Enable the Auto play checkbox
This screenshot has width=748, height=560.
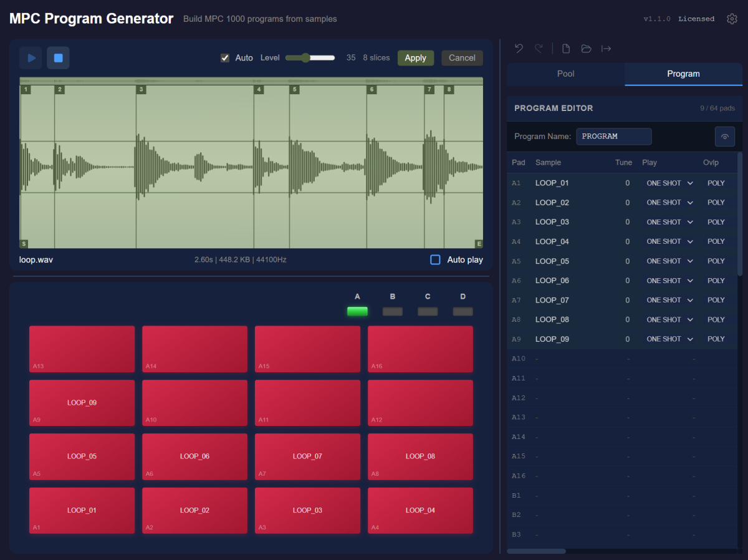[436, 259]
